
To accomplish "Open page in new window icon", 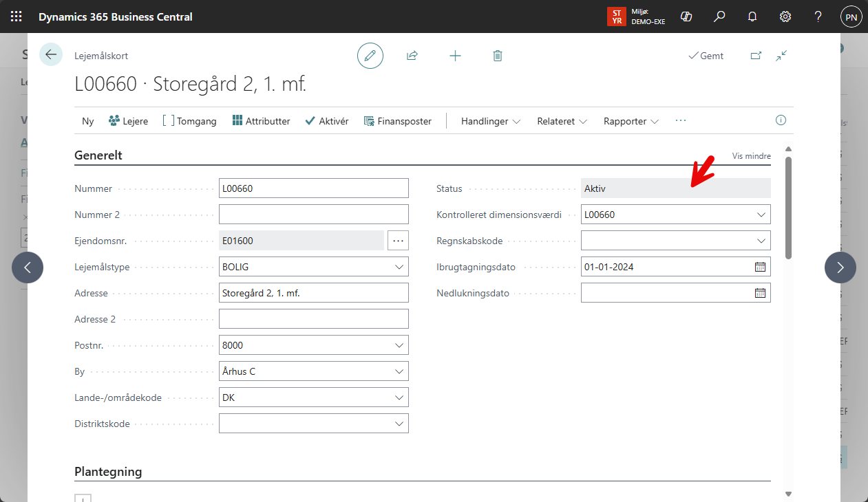I will (x=756, y=56).
